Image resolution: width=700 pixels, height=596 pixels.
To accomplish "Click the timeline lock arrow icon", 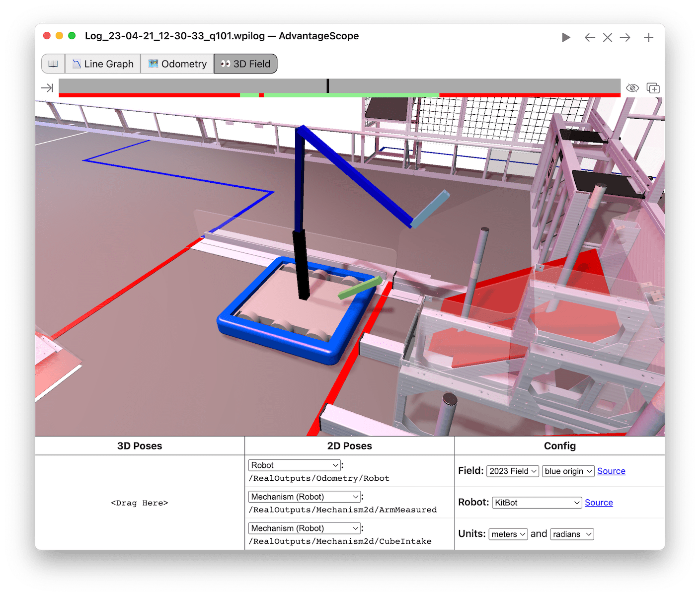I will tap(47, 88).
